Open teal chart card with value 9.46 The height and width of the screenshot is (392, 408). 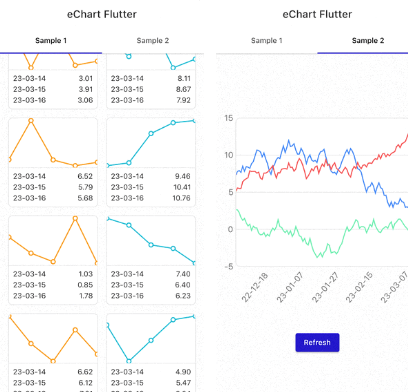point(151,162)
